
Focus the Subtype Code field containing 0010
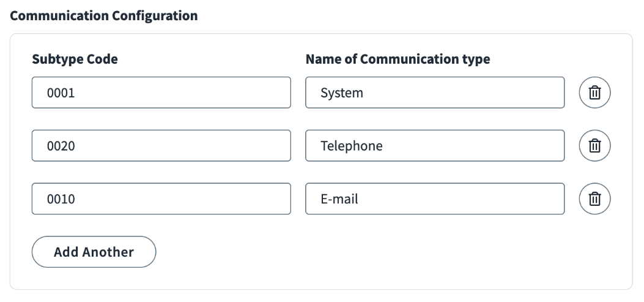[x=161, y=198]
